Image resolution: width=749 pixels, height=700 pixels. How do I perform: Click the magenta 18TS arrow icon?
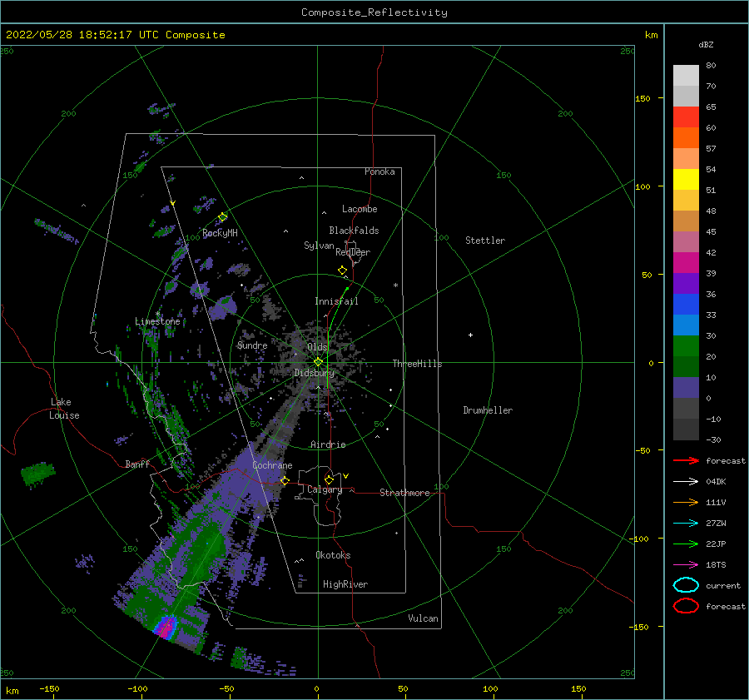[686, 565]
